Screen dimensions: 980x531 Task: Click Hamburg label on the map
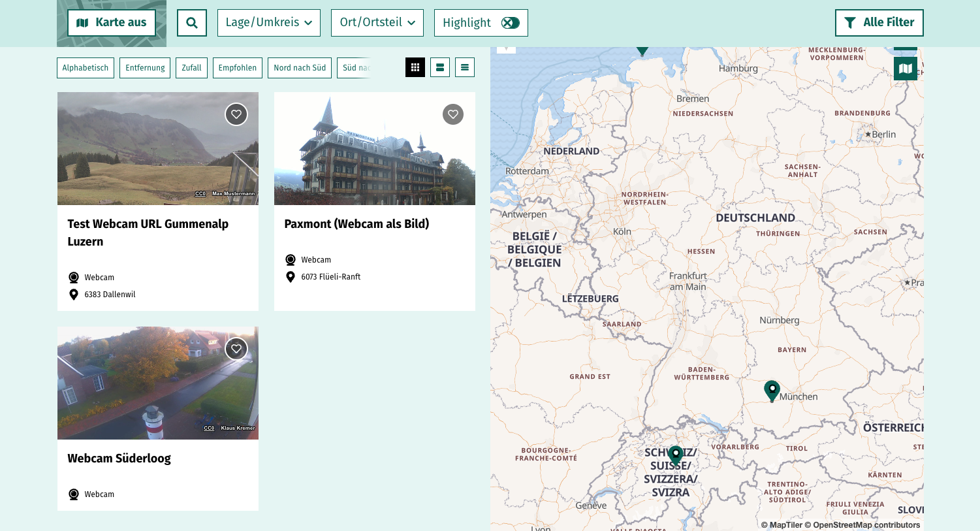tap(738, 69)
